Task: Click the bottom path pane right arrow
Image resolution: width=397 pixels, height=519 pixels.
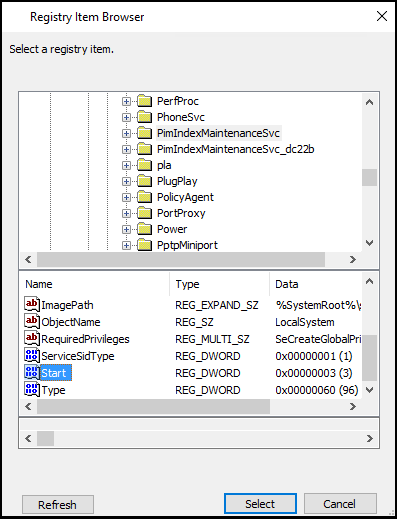Action: (x=369, y=438)
